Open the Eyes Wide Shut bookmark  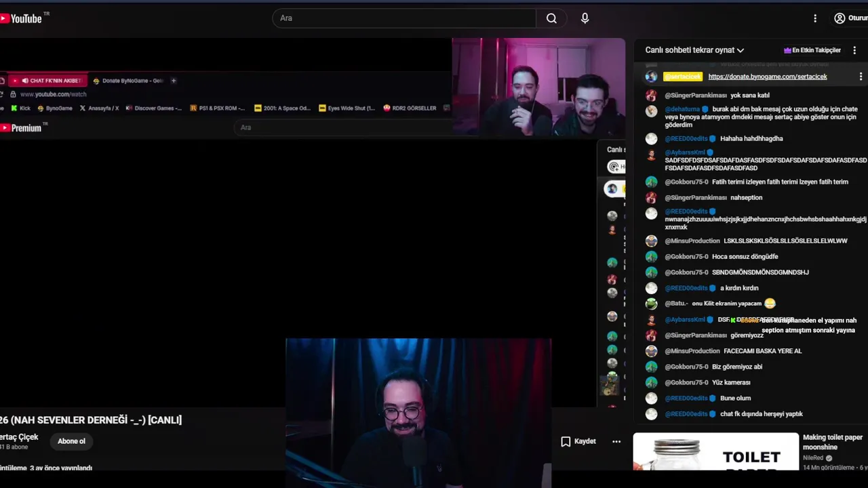(x=347, y=108)
